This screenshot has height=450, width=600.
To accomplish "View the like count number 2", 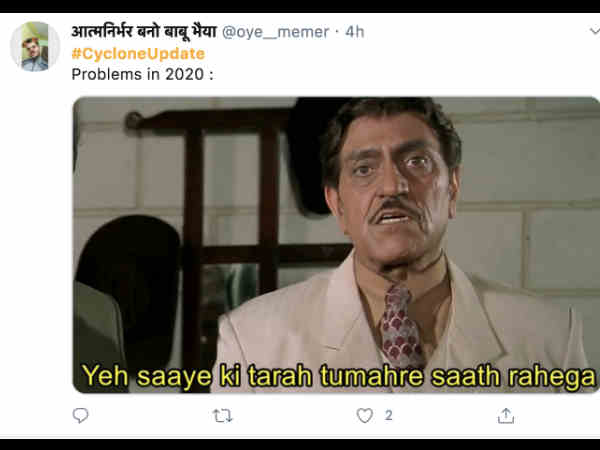I will 388,416.
